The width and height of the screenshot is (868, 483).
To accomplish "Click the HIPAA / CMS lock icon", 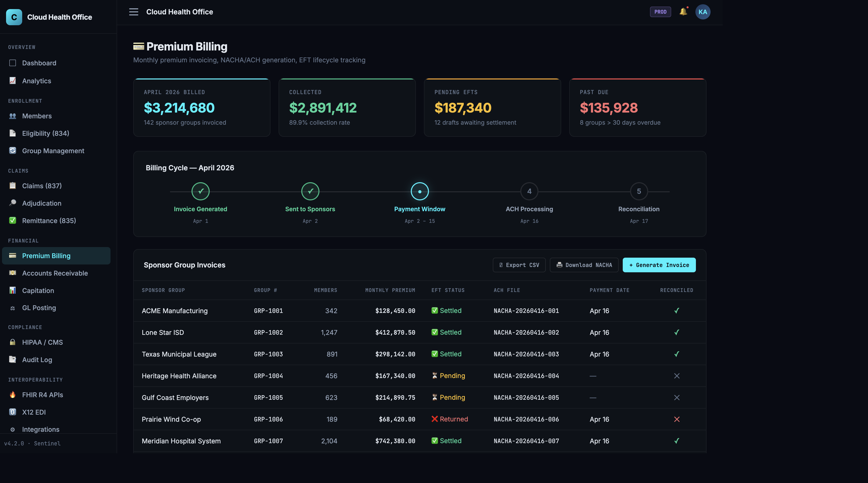I will (12, 342).
